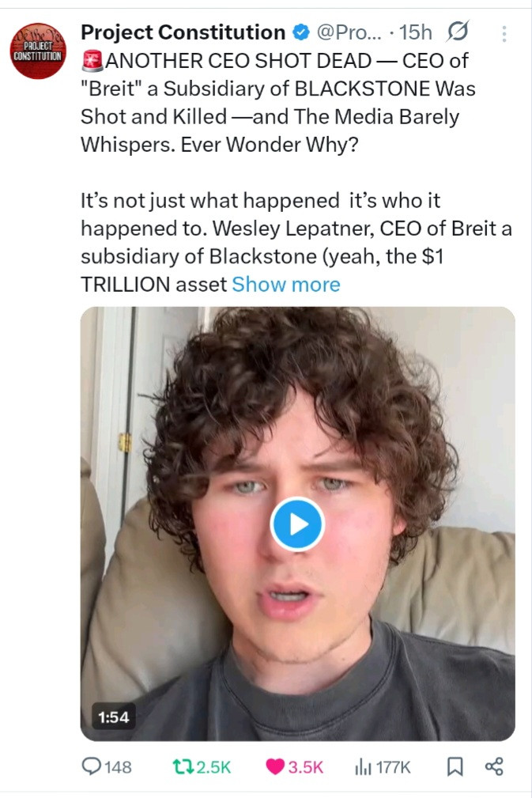Click the blue verified badge

[301, 32]
